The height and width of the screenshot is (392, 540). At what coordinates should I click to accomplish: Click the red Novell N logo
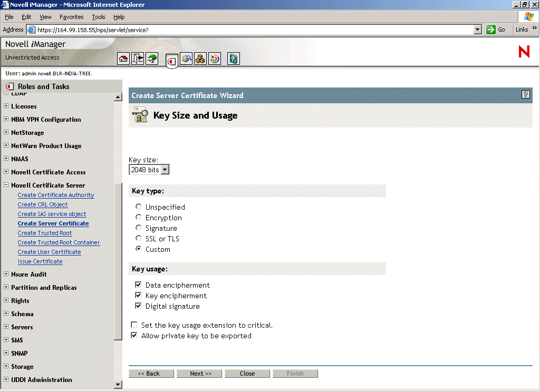524,52
